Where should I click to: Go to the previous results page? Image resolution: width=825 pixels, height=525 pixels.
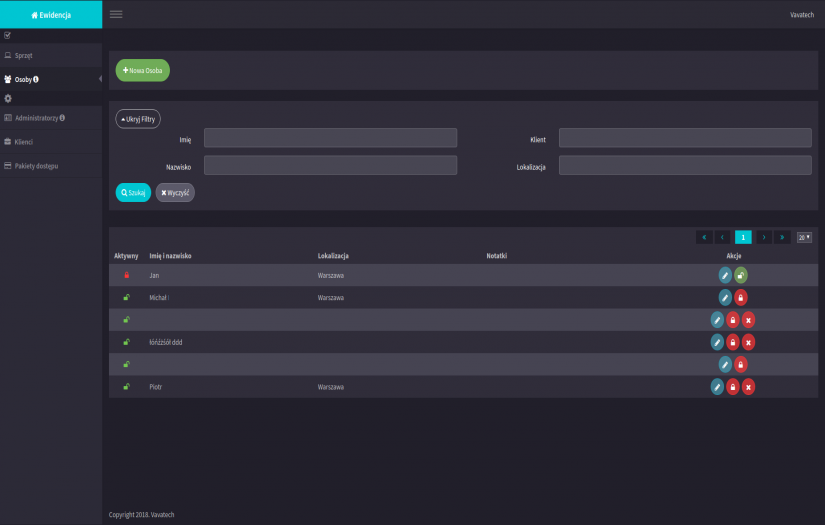pos(722,237)
